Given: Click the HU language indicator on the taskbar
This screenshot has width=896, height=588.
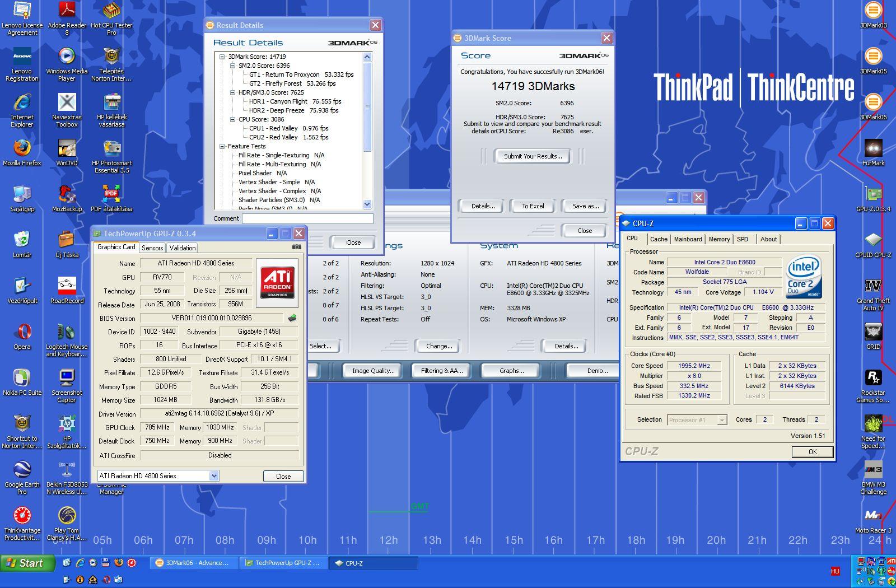Looking at the screenshot, I should pos(835,571).
